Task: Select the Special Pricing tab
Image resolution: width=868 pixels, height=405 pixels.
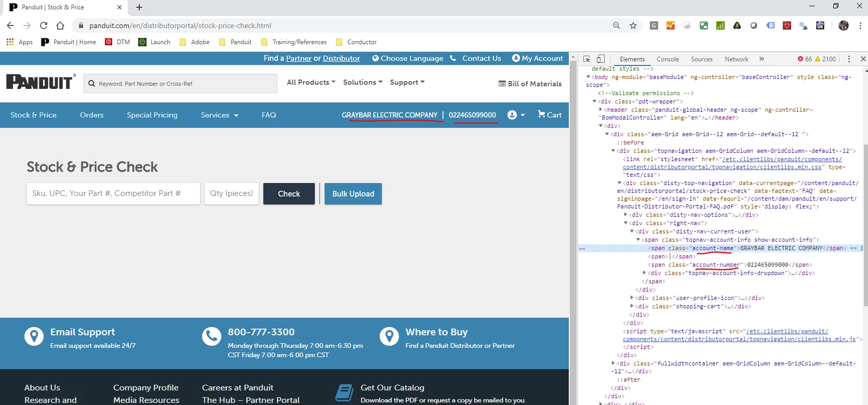Action: [152, 115]
